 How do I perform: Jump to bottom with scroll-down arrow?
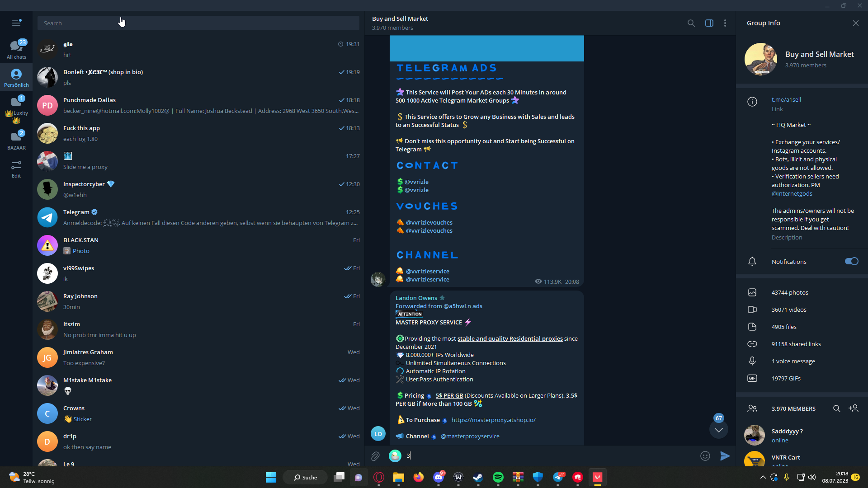(718, 430)
